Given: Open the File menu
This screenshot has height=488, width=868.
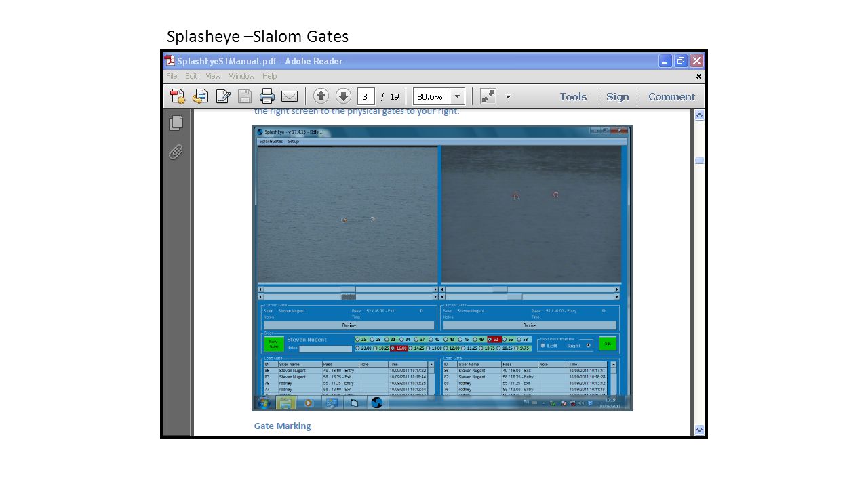Looking at the screenshot, I should [172, 76].
